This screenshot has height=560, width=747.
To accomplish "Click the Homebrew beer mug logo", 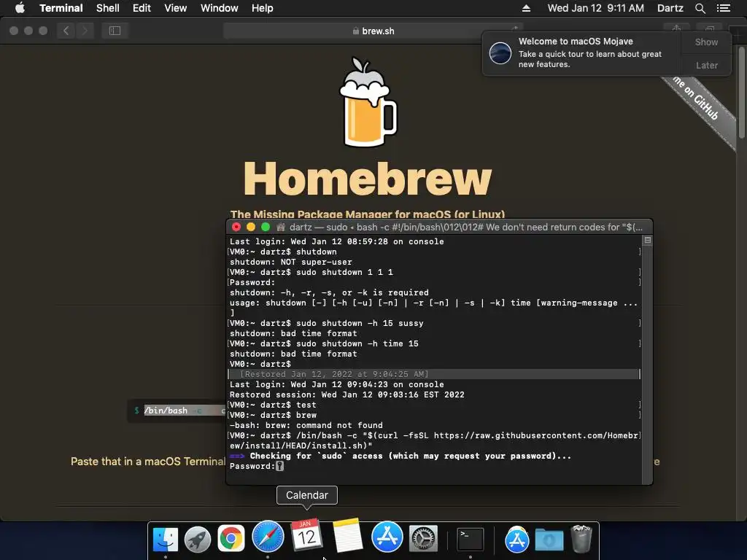I will coord(368,102).
